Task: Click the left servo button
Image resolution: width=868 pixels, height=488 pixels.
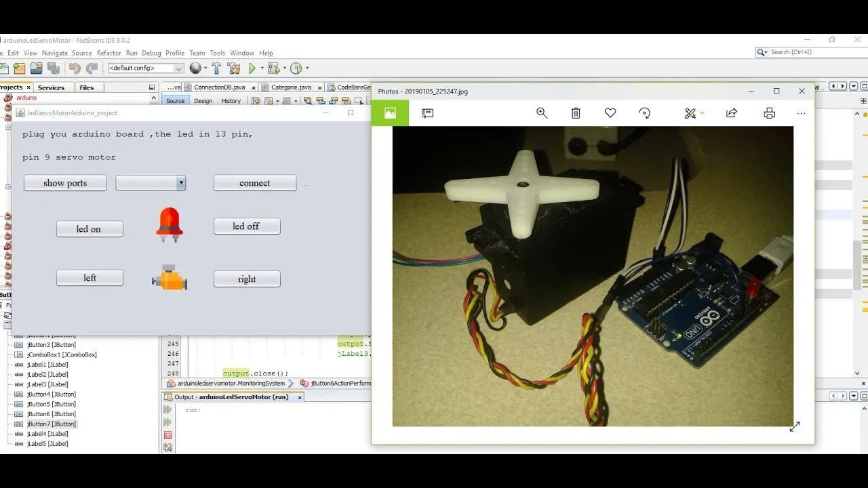Action: [x=90, y=278]
